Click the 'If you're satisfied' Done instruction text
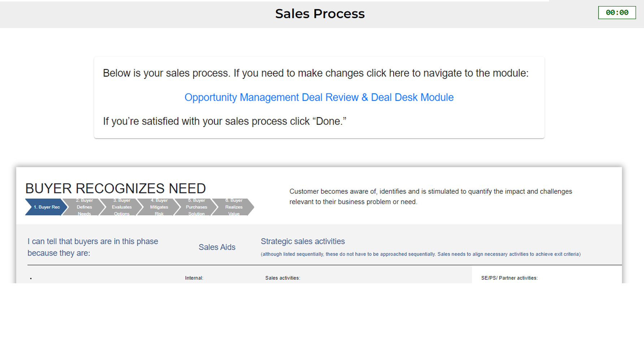This screenshot has width=644, height=337. 225,121
